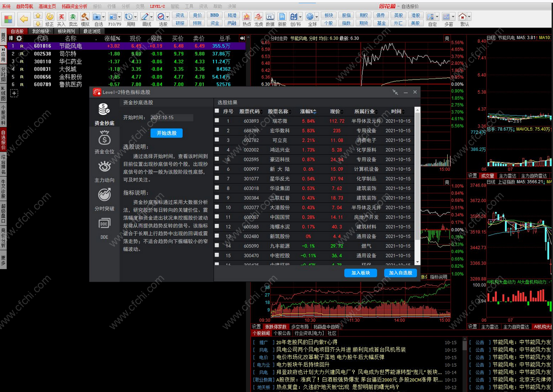Open the 拓霸资金分析 menu
The height and width of the screenshot is (392, 553).
(x=74, y=6)
